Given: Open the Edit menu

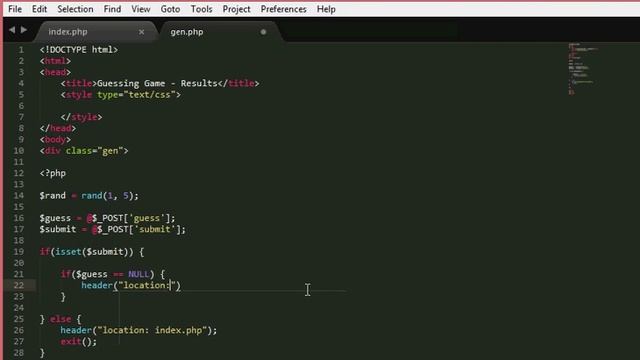Looking at the screenshot, I should 39,9.
